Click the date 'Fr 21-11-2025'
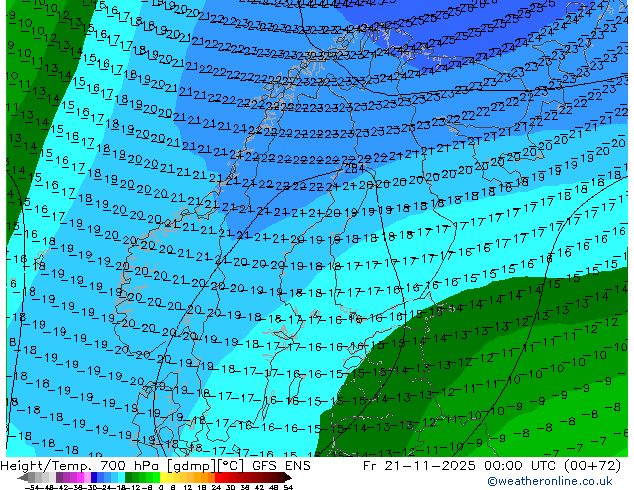Image resolution: width=634 pixels, height=490 pixels. [x=419, y=466]
